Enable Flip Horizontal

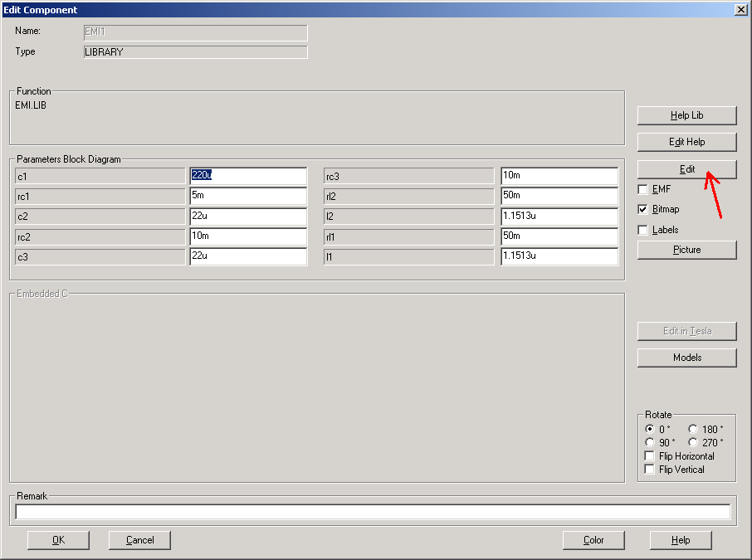point(650,456)
